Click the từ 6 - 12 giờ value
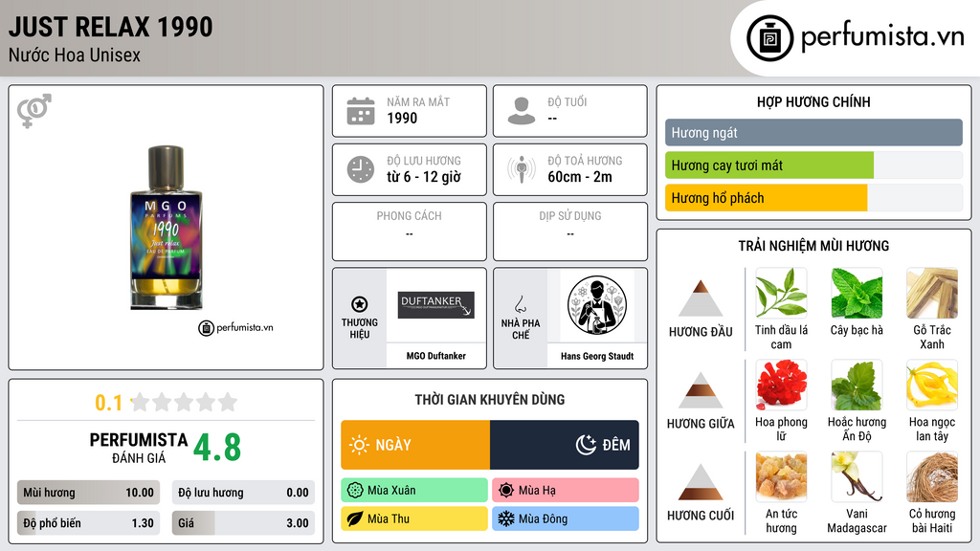The height and width of the screenshot is (551, 980). pos(424,177)
